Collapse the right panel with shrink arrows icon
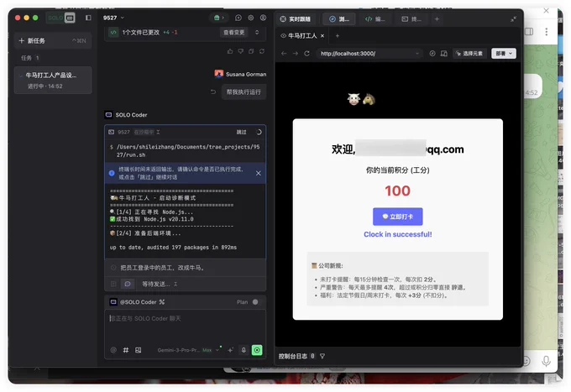Image resolution: width=571 pixels, height=392 pixels. coord(513,19)
